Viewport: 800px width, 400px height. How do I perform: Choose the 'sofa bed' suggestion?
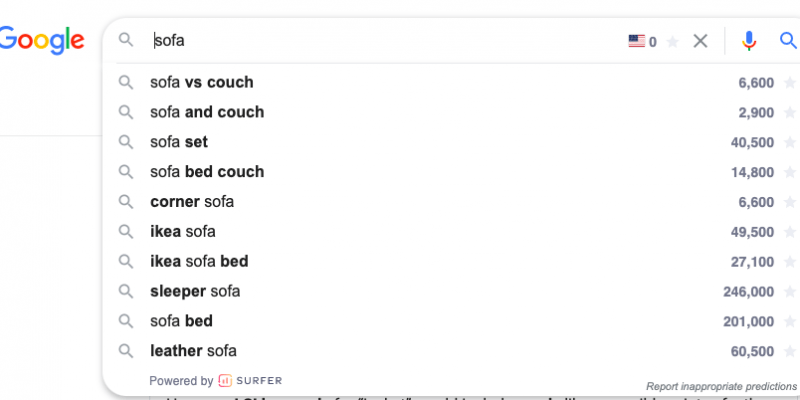181,322
